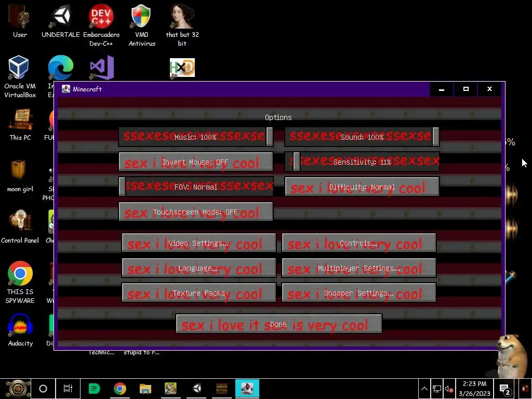The image size is (532, 399).
Task: Open the Visual Studio desktop icon
Action: click(101, 68)
